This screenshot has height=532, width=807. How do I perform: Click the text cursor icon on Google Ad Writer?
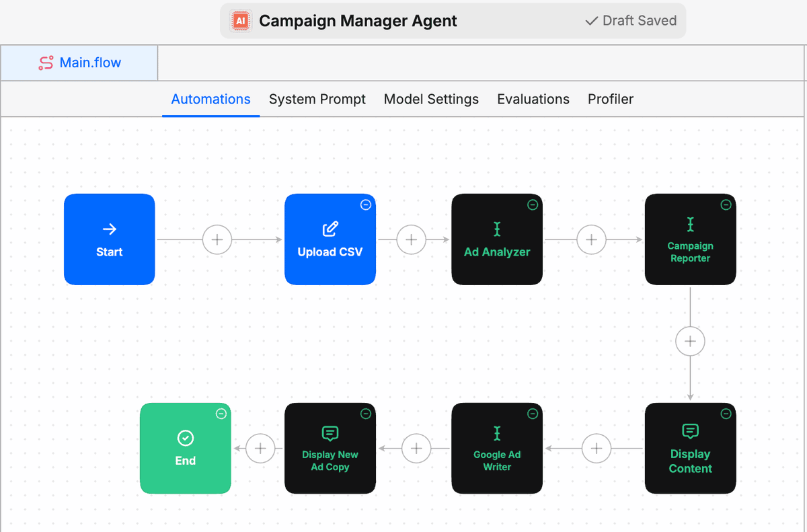[x=497, y=433]
